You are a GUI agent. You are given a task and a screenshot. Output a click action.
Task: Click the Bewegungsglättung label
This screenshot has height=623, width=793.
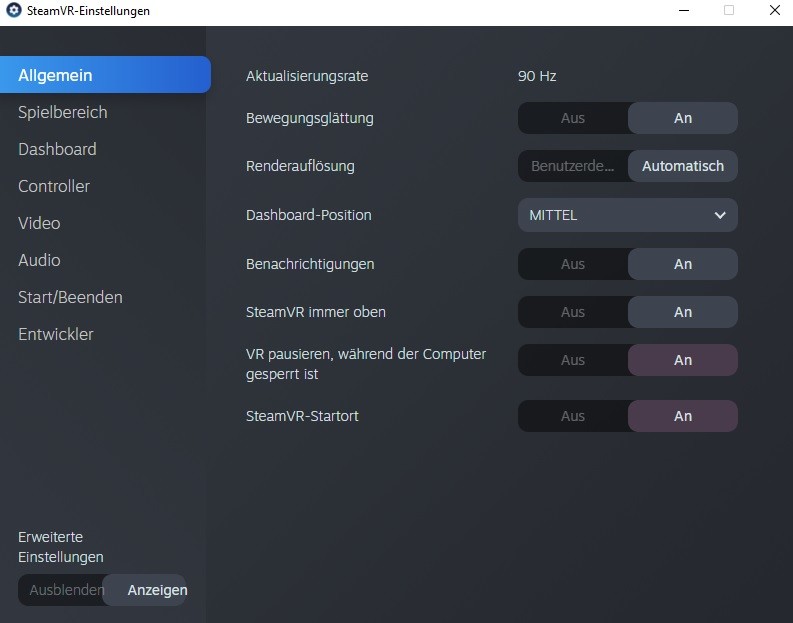(x=310, y=118)
